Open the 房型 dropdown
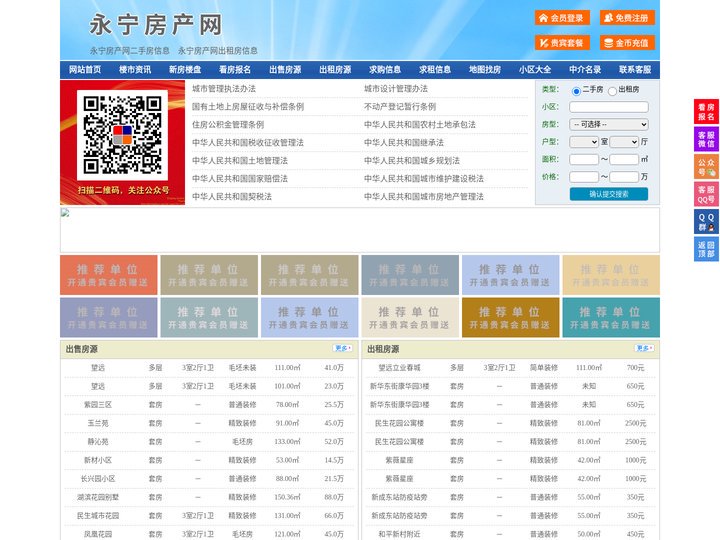 click(x=609, y=124)
